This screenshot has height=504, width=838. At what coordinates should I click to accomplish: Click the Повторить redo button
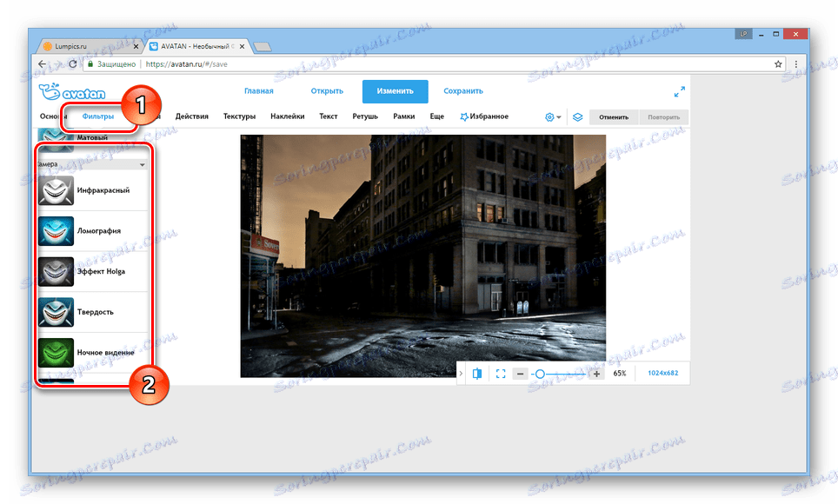(x=664, y=117)
